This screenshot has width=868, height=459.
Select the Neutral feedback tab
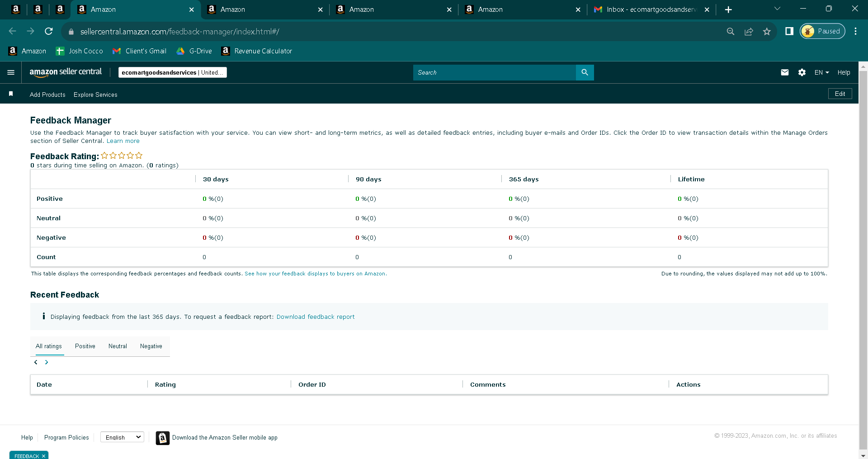pyautogui.click(x=118, y=346)
